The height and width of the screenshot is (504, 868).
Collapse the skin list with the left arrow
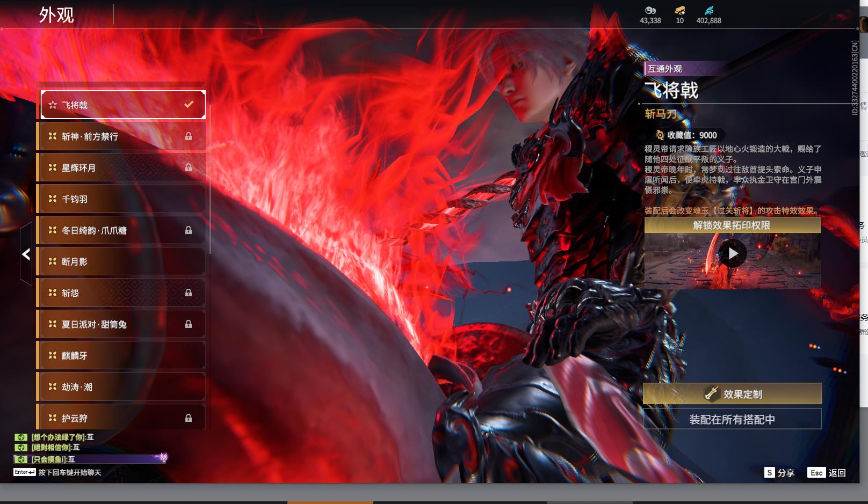[x=26, y=254]
